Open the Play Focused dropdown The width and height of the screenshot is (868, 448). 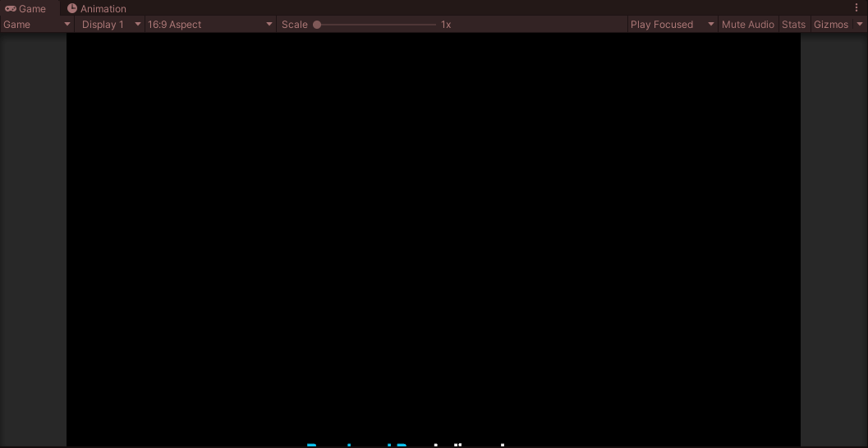[x=673, y=25]
